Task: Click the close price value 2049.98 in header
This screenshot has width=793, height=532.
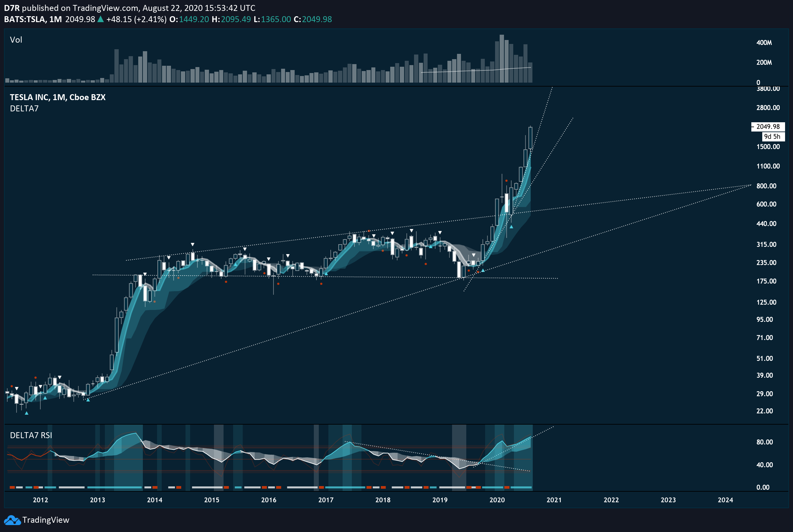Action: 317,19
